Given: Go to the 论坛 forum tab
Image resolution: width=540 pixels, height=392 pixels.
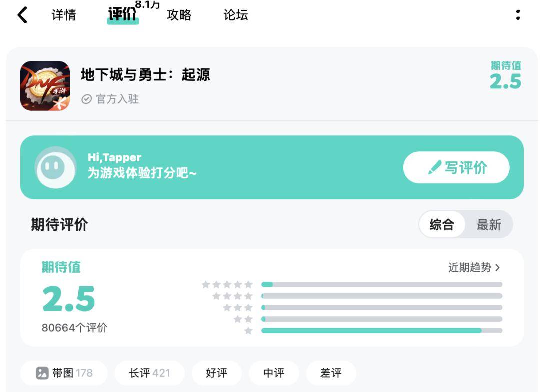Looking at the screenshot, I should click(x=236, y=15).
